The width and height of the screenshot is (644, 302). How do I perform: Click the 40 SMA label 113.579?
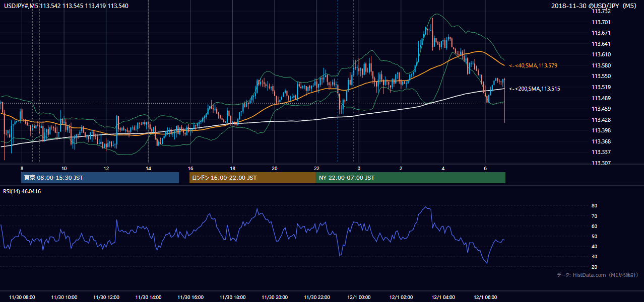pos(533,65)
